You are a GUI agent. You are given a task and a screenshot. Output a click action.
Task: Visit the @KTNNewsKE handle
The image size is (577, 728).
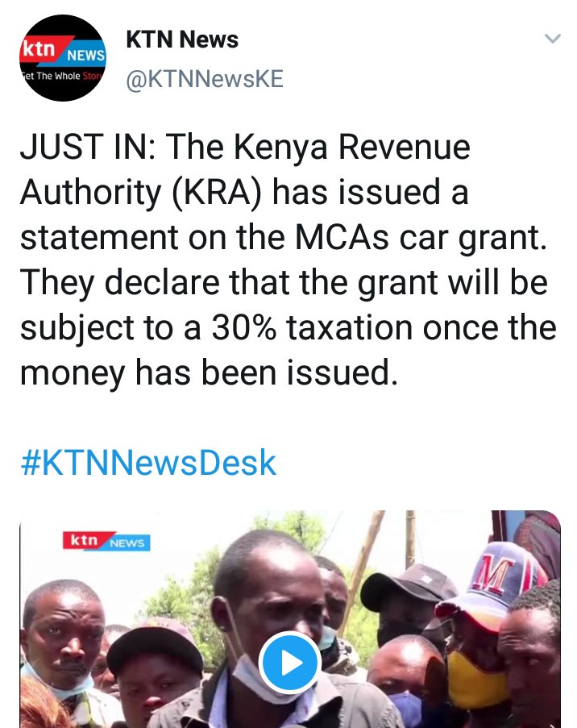click(204, 79)
